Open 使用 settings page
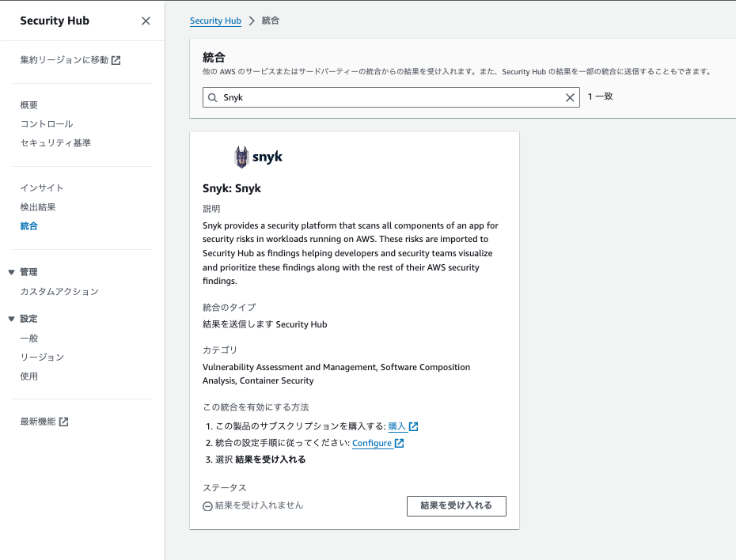736x560 pixels. [29, 376]
